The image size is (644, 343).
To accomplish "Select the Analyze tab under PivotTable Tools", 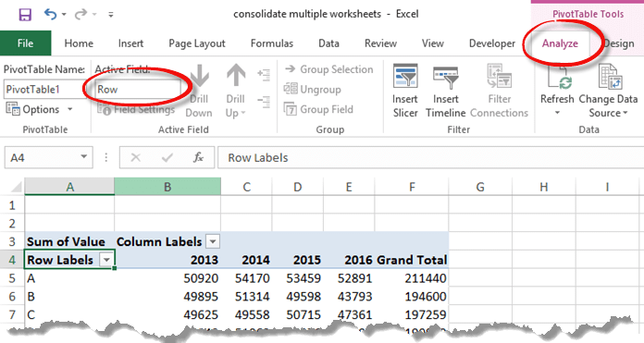I will tap(560, 43).
